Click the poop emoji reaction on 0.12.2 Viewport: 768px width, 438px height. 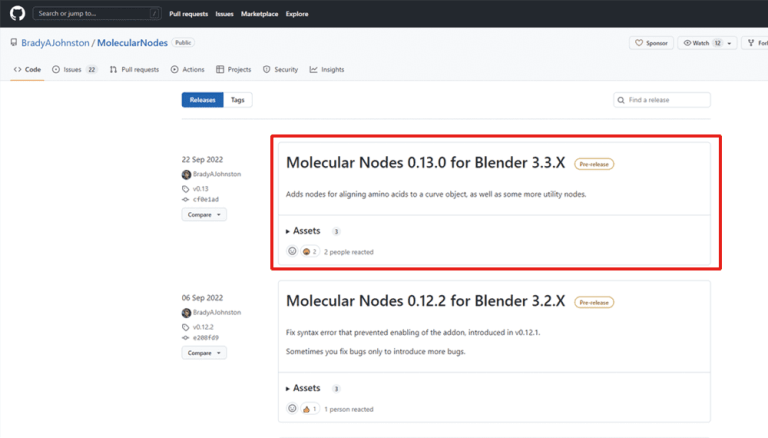(x=307, y=409)
